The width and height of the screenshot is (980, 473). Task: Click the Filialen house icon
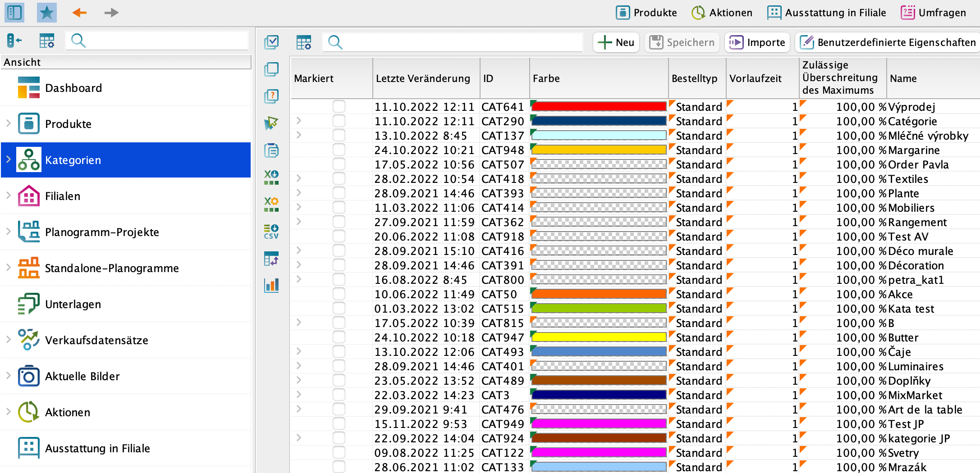(29, 196)
